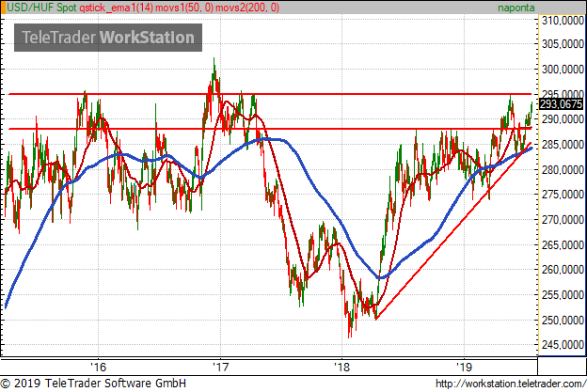Click the 2019 TeleTrader Software GmbH copyright text

(93, 384)
